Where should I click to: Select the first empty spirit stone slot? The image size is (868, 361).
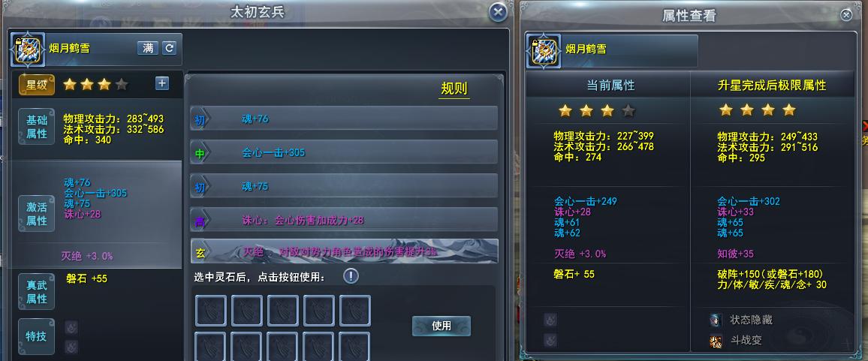211,311
